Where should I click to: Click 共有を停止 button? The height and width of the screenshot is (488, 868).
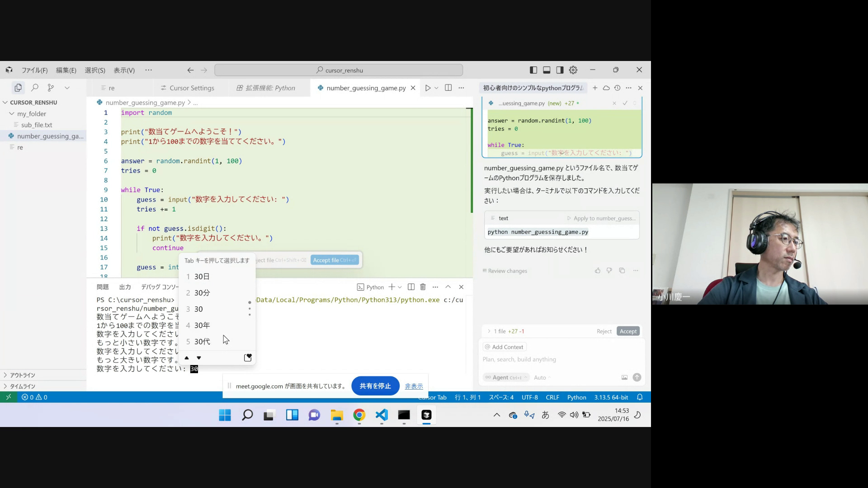coord(375,386)
